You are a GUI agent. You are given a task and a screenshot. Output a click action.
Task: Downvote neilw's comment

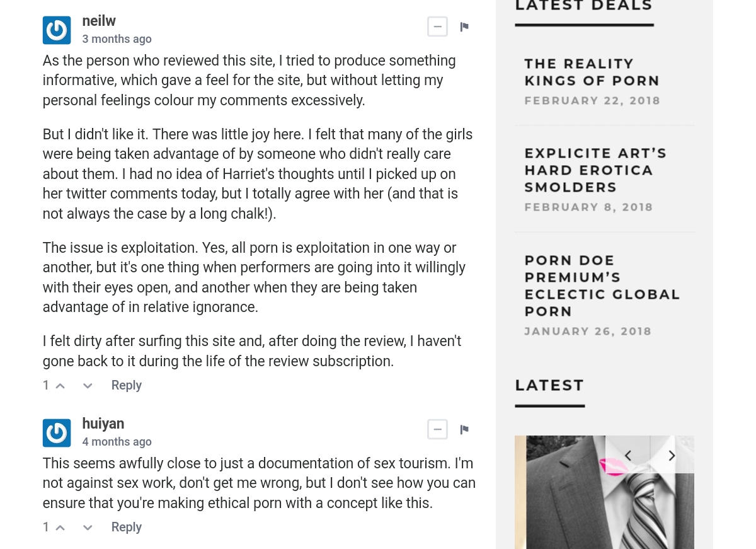[88, 386]
